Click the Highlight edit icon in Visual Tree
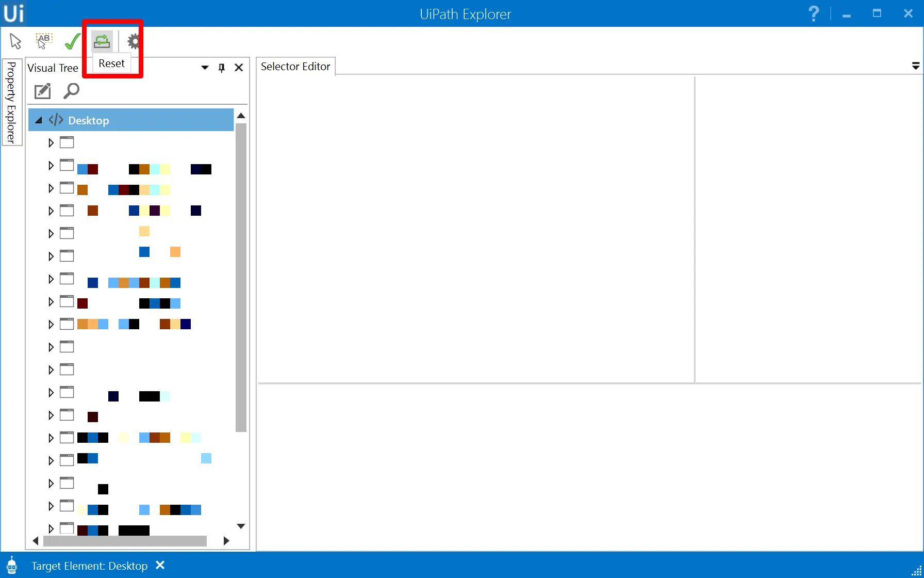The width and height of the screenshot is (924, 578). [x=42, y=91]
